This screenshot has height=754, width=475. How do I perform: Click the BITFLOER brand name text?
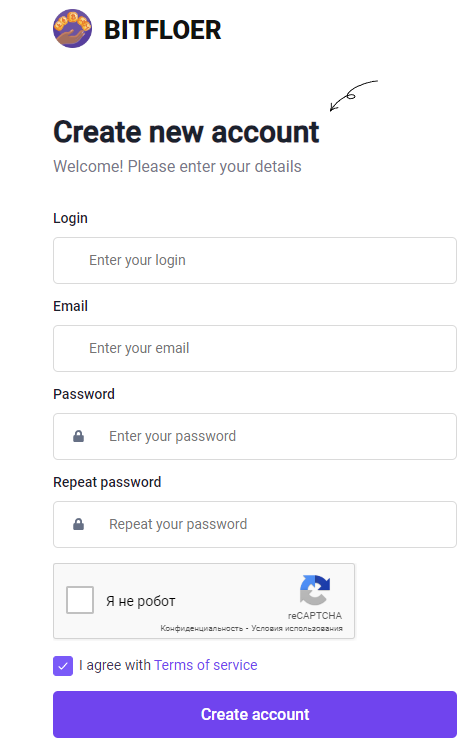click(162, 30)
